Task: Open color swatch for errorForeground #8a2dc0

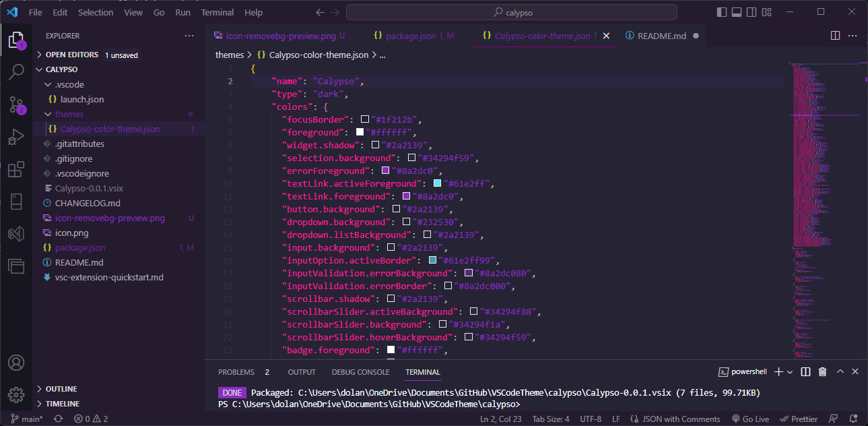Action: (386, 171)
